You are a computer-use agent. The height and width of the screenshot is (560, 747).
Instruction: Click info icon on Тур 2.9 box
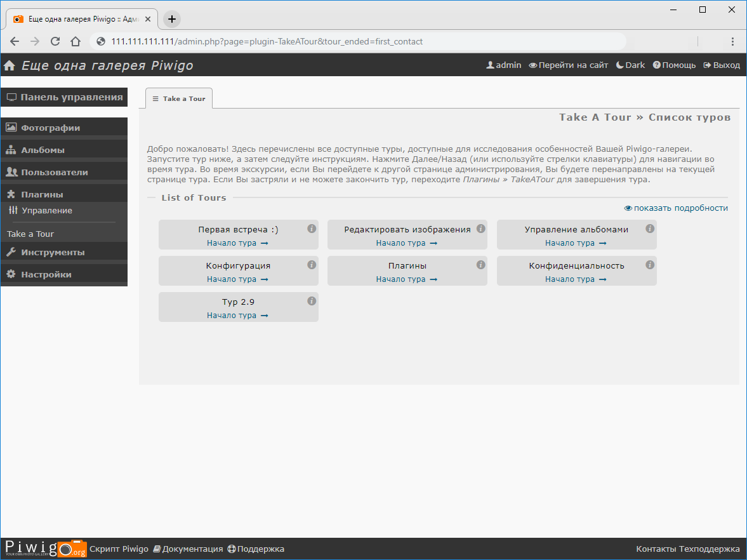click(x=312, y=301)
